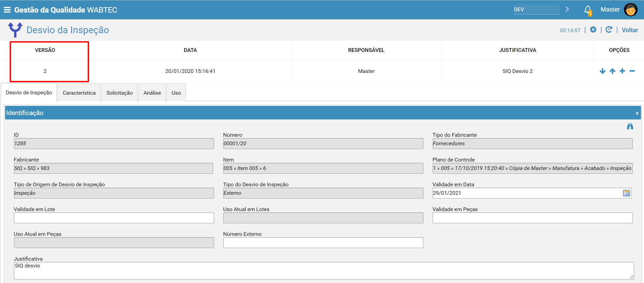This screenshot has height=283, width=644.
Task: Click the Tipo de Origem field Inspeção
Action: [x=114, y=193]
